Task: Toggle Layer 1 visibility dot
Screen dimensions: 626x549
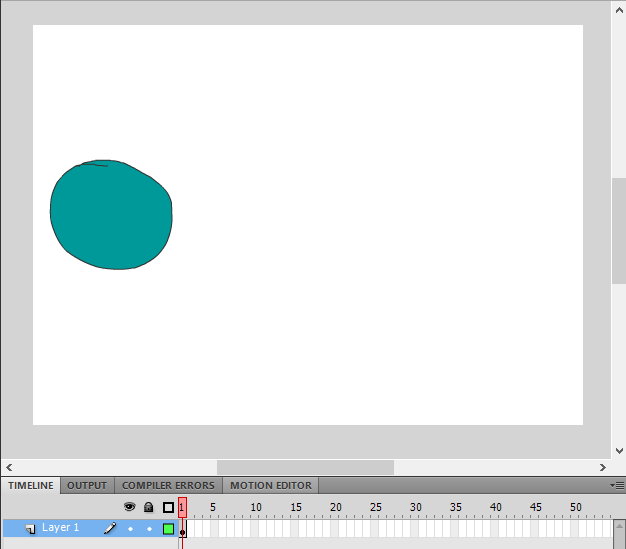Action: [130, 529]
